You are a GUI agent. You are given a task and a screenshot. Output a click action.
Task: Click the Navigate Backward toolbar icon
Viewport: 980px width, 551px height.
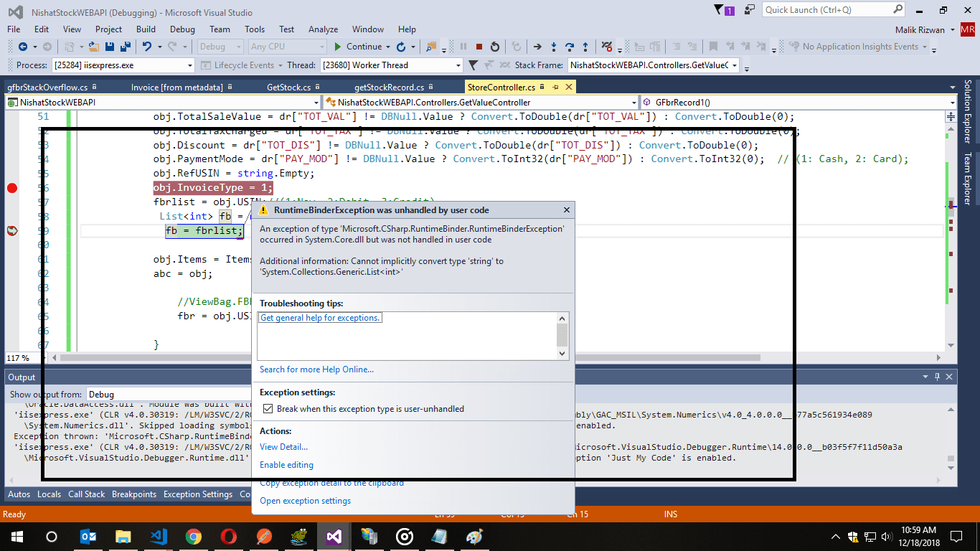click(x=23, y=47)
